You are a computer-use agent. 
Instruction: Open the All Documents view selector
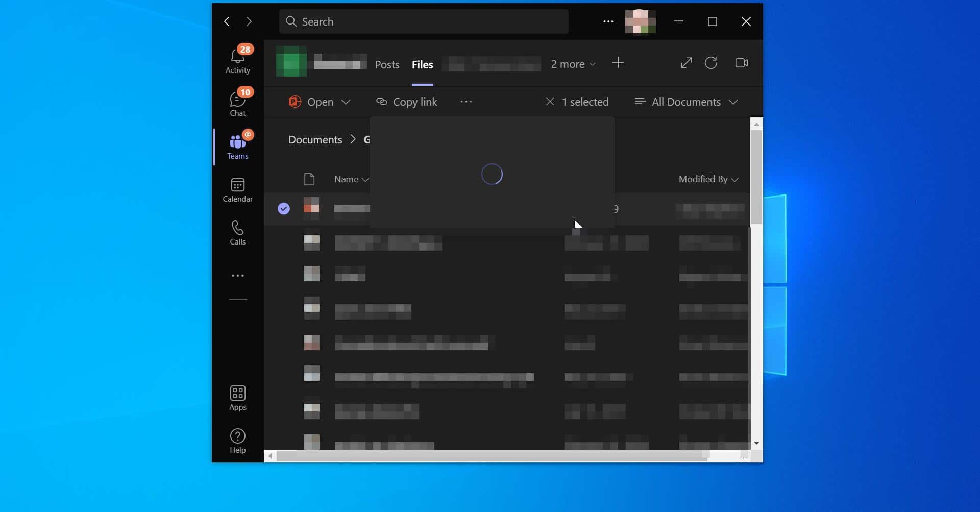click(x=687, y=102)
